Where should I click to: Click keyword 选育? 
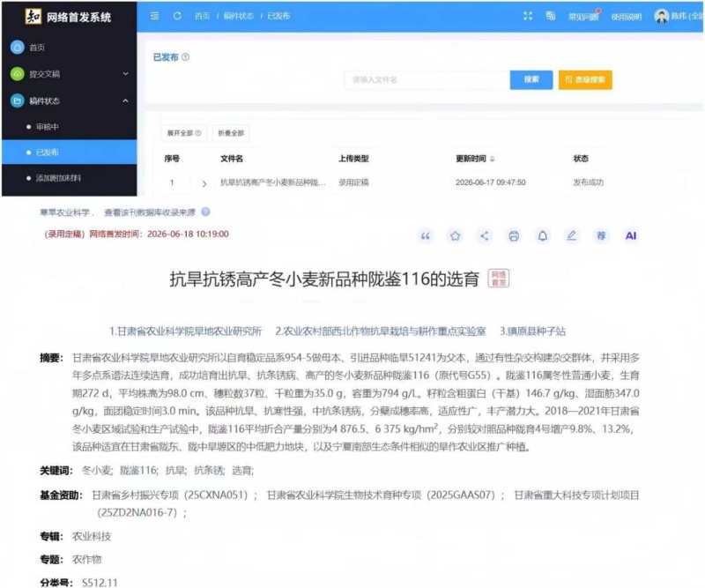pyautogui.click(x=242, y=471)
